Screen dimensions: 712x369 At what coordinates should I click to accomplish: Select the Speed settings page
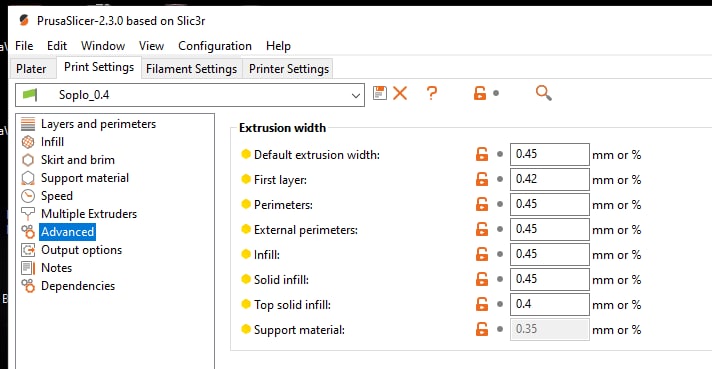(56, 196)
